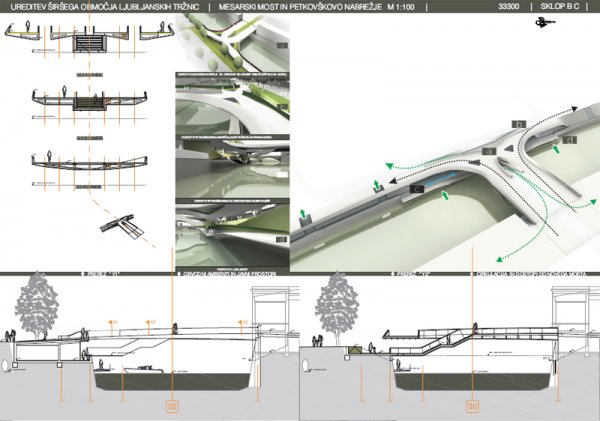This screenshot has height=421, width=600.
Task: Click the small bridge key plan diagram
Action: coord(124,227)
